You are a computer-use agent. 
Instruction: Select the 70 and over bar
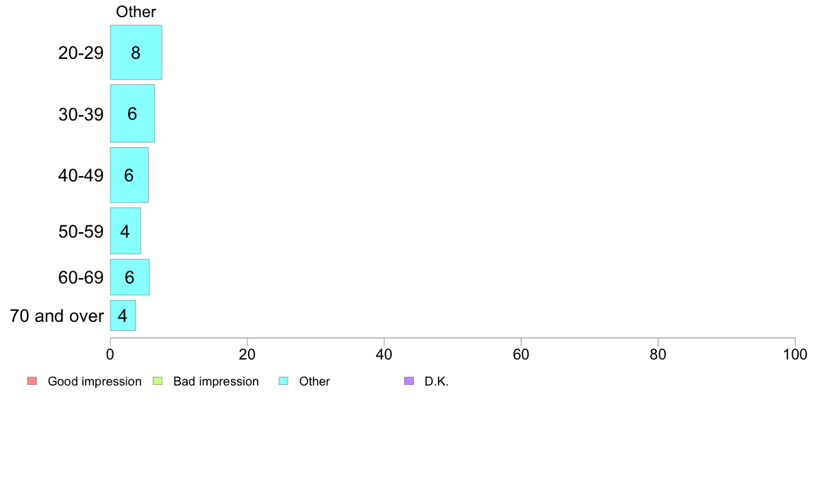click(123, 315)
